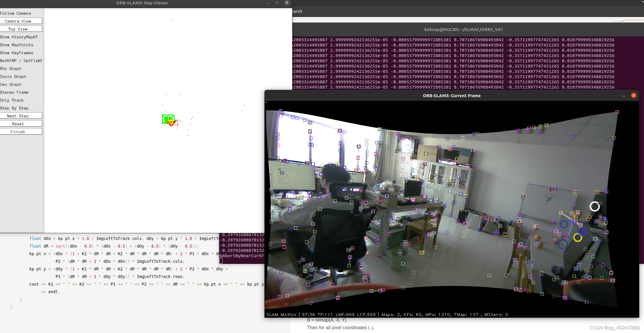
Task: Enable the Imu Graph option
Action: [x=11, y=84]
